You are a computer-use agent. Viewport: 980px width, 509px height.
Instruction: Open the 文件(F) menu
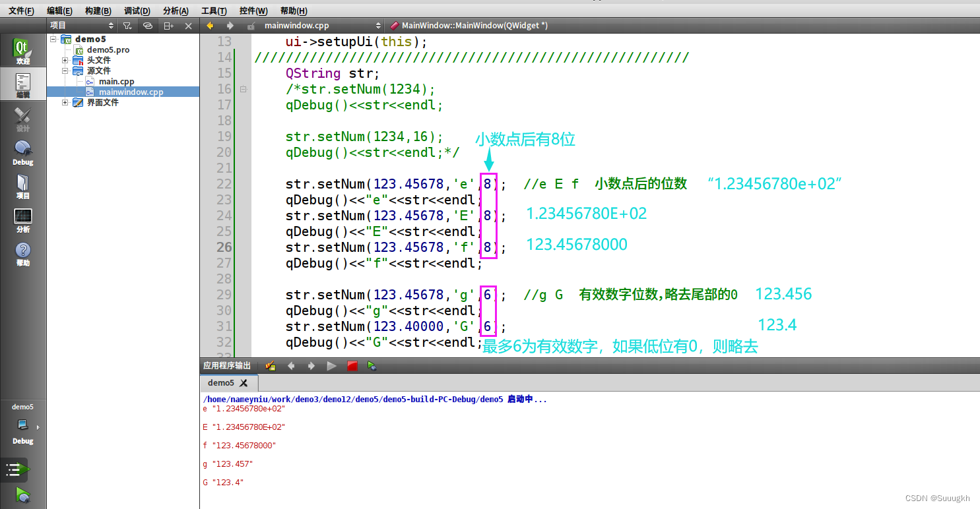[21, 11]
